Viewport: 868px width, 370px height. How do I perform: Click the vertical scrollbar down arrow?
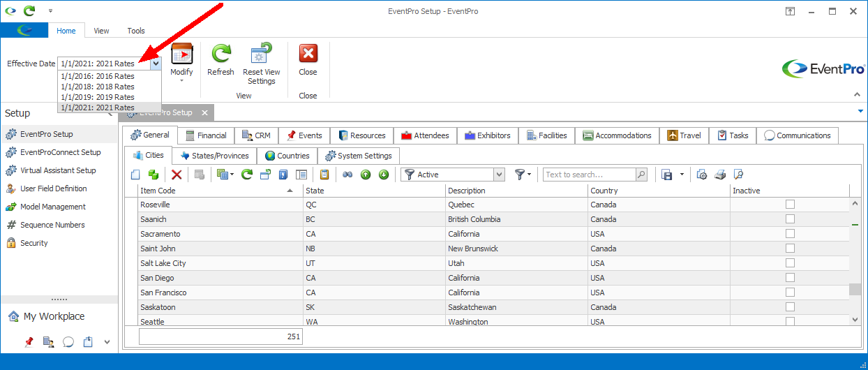pyautogui.click(x=855, y=320)
